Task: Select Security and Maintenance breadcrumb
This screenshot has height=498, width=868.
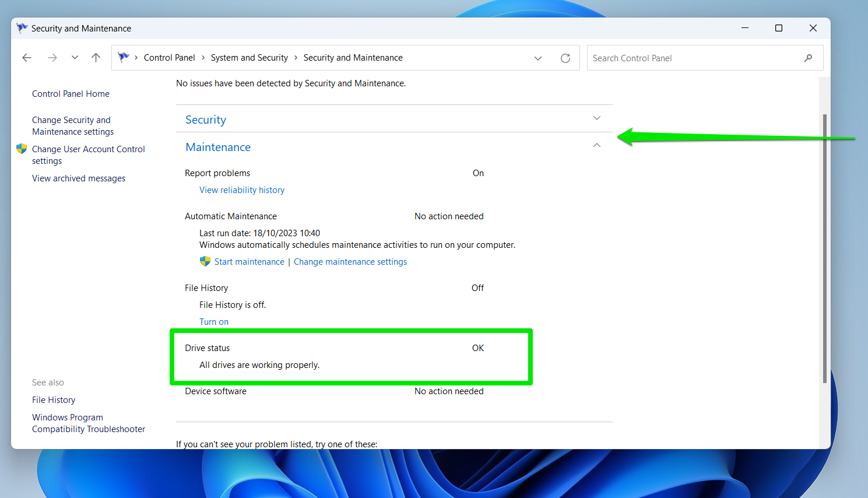Action: coord(353,58)
